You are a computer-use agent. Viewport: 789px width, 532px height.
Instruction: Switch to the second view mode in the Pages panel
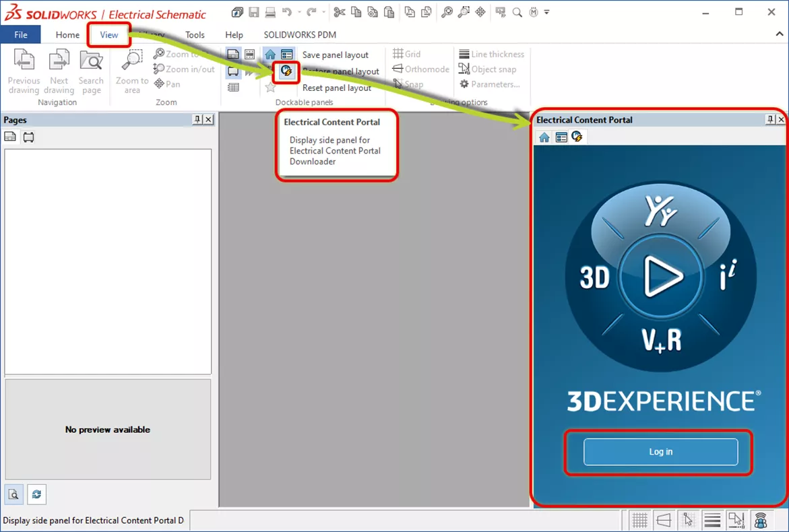pos(27,137)
